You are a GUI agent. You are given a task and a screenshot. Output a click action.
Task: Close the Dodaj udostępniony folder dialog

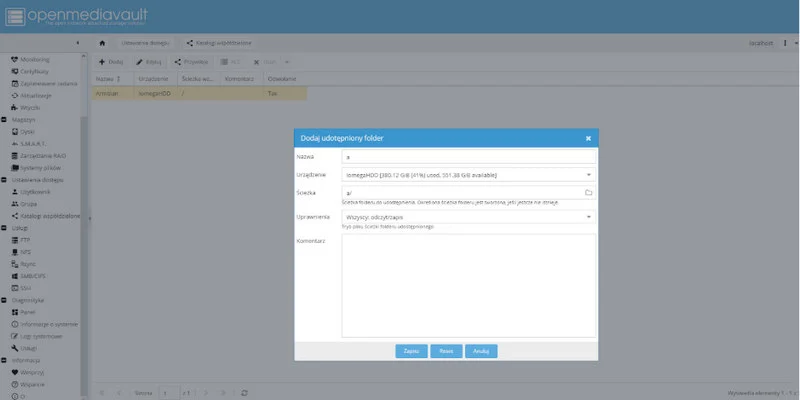point(588,138)
